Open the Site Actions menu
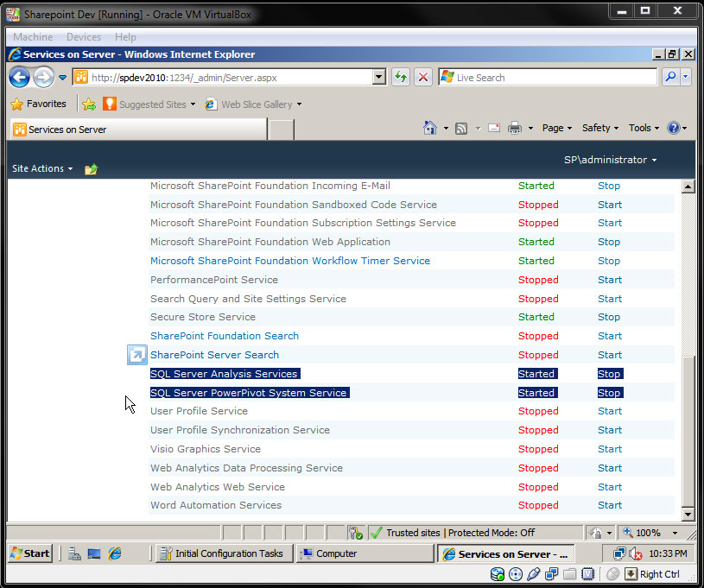 coord(42,168)
